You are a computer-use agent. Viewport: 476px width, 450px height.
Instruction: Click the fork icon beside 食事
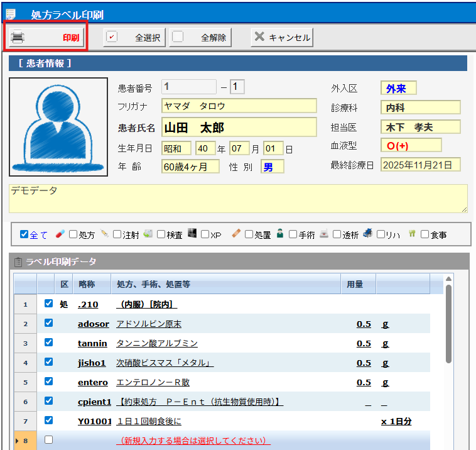413,234
